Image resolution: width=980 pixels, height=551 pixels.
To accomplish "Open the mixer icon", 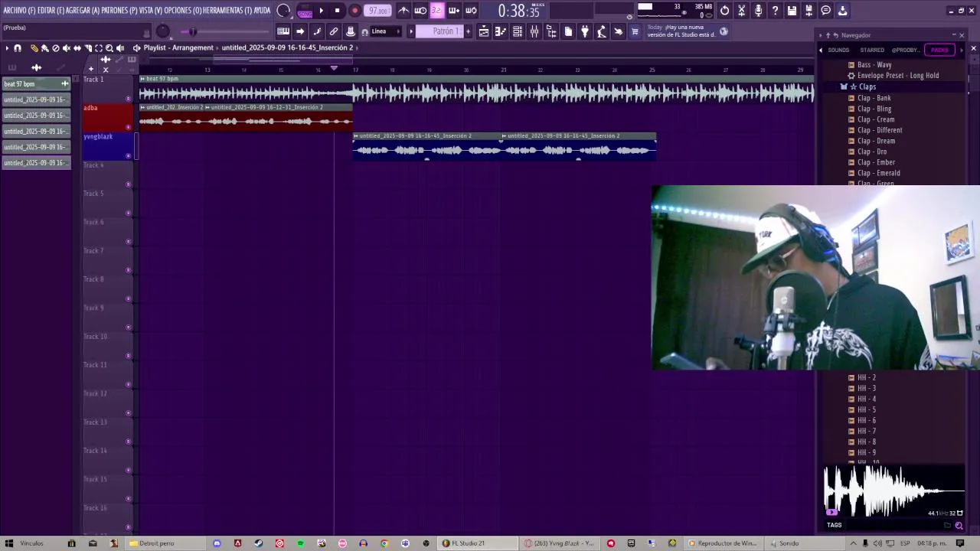I will pyautogui.click(x=534, y=31).
